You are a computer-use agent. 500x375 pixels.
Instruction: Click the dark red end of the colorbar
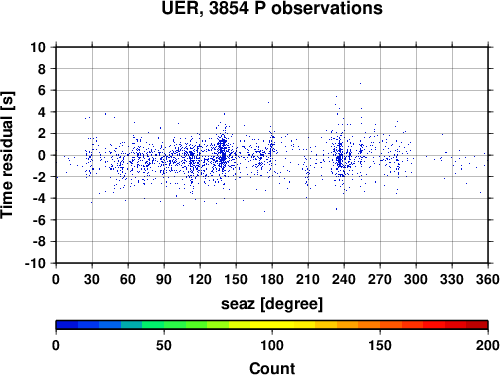[477, 325]
